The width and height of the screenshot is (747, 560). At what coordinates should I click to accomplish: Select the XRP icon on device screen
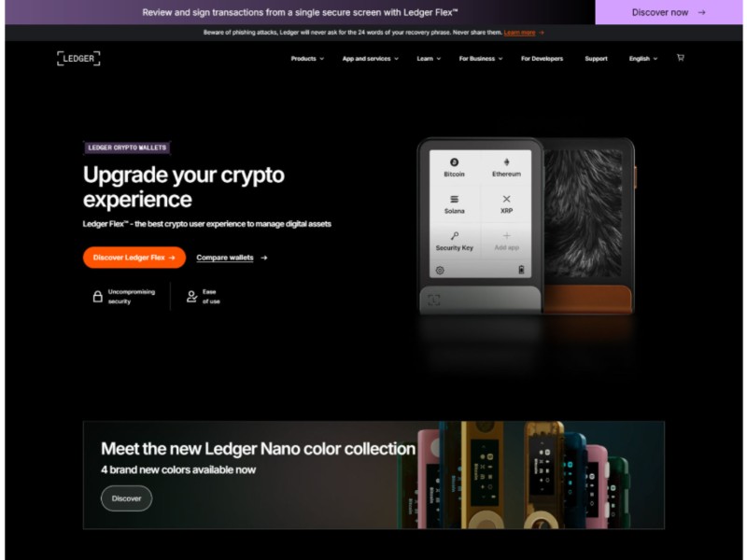[x=506, y=199]
